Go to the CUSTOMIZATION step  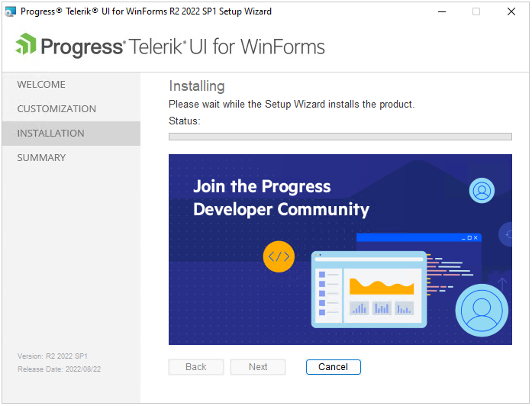(x=56, y=109)
